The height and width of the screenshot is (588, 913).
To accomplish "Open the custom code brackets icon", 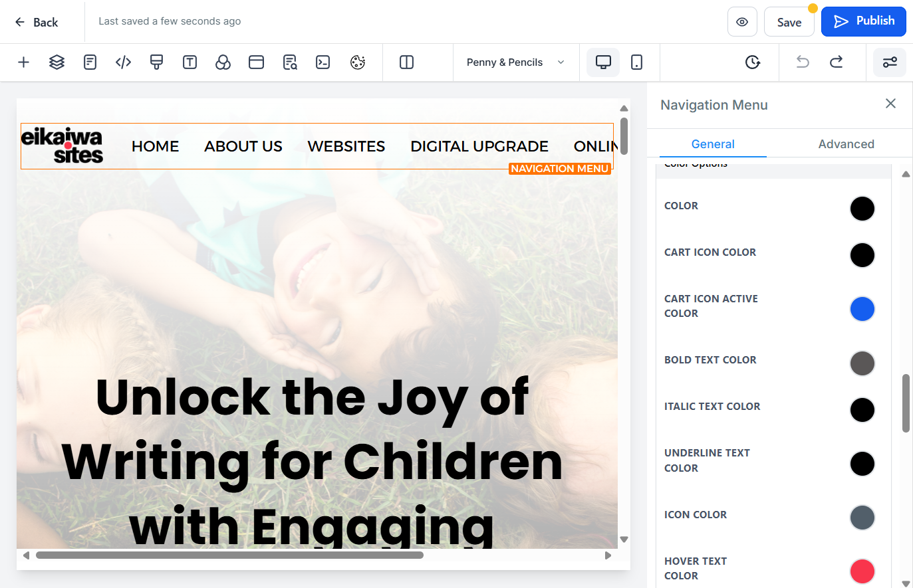I will (x=123, y=62).
